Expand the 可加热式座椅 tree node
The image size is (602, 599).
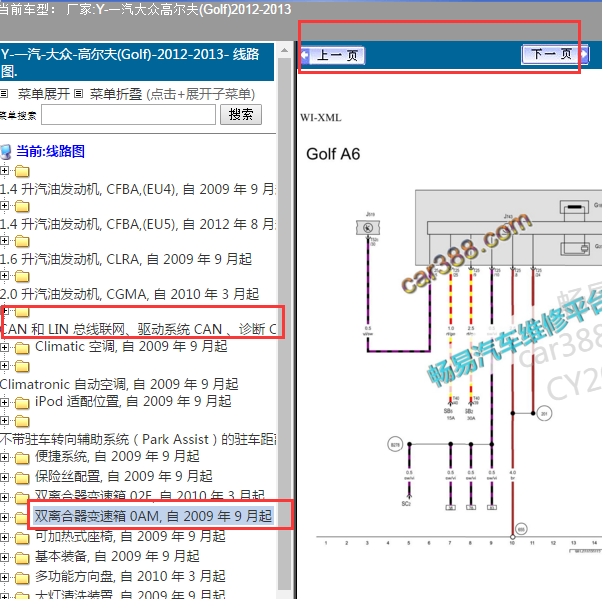coord(4,537)
